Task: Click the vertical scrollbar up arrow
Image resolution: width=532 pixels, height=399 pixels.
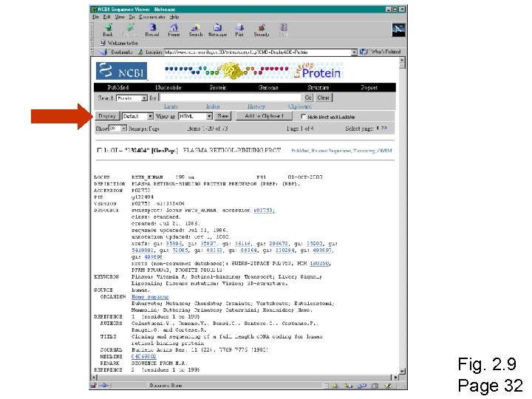Action: (402, 61)
